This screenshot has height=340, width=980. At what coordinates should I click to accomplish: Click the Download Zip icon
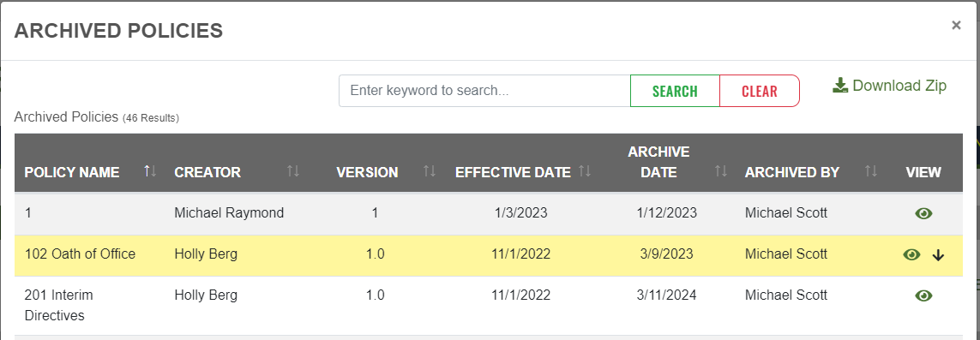(x=840, y=86)
